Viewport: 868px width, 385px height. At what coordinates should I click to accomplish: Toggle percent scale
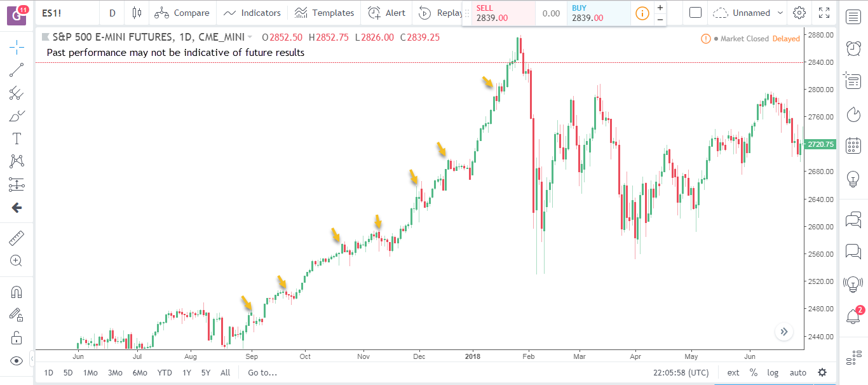[754, 373]
